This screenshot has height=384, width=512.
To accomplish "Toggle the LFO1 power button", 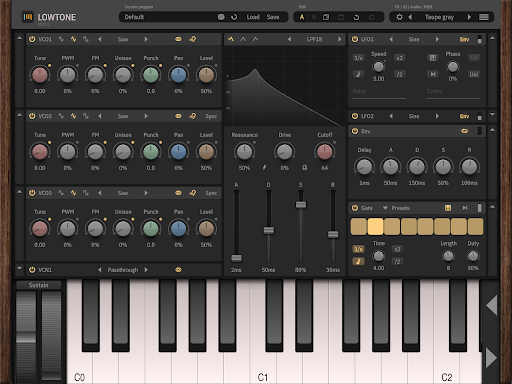I will pyautogui.click(x=355, y=39).
